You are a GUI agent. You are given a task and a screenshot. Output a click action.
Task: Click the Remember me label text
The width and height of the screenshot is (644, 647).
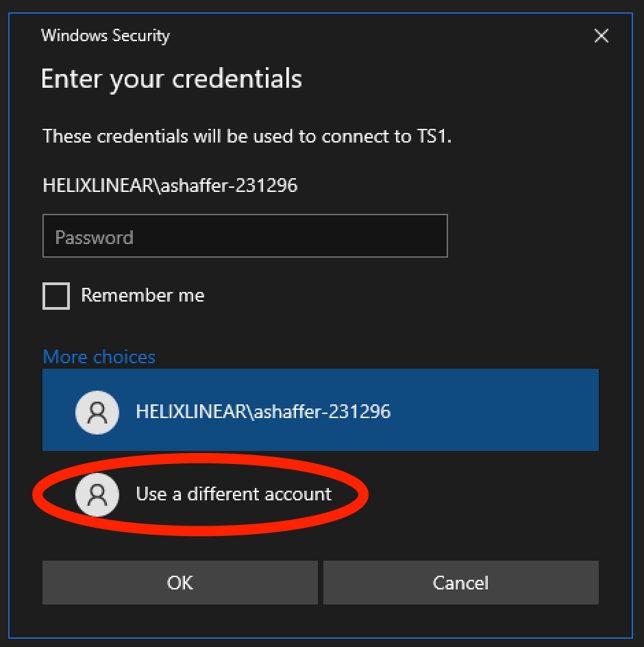(143, 295)
